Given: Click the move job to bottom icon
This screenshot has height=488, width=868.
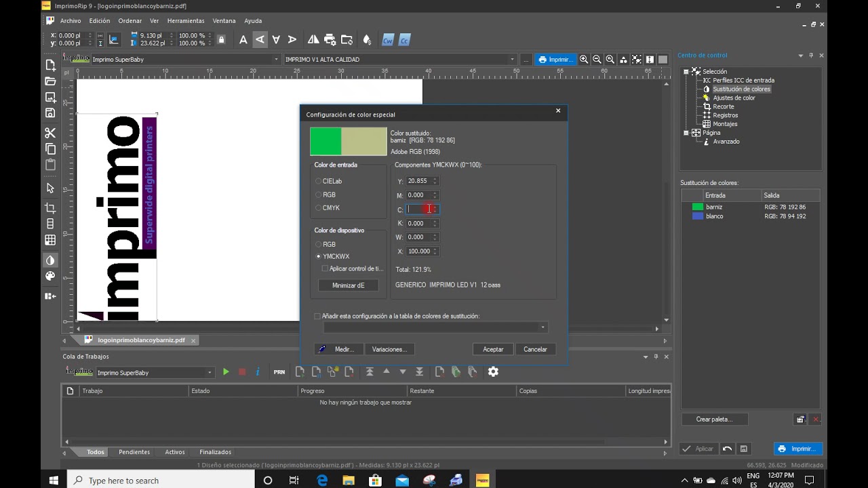Looking at the screenshot, I should tap(420, 371).
